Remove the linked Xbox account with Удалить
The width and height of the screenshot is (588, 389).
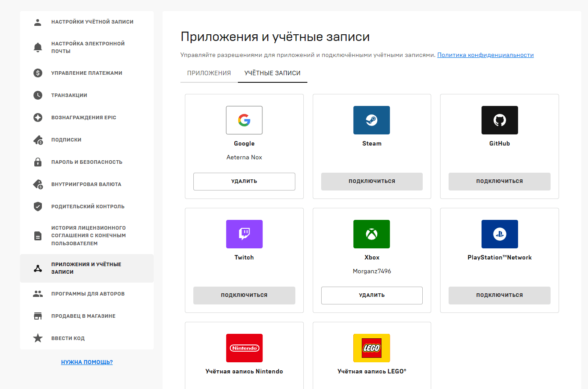coord(372,295)
